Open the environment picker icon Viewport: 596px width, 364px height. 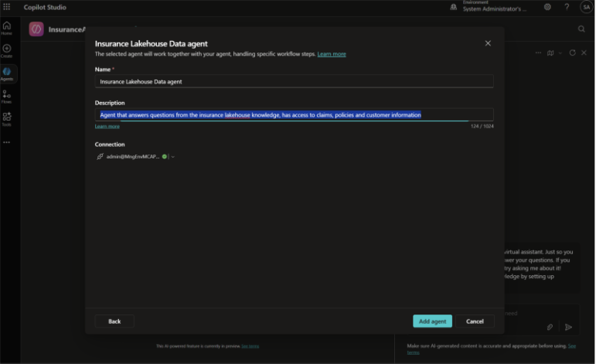pos(453,7)
